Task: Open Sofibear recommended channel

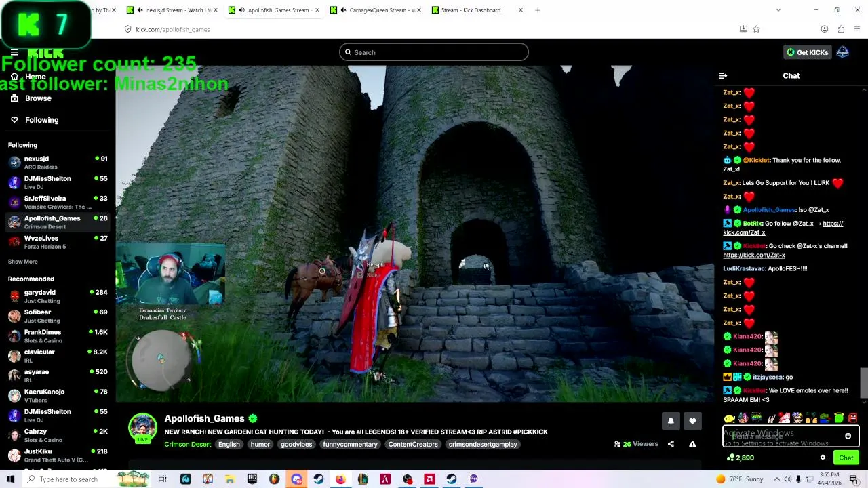Action: (x=58, y=316)
